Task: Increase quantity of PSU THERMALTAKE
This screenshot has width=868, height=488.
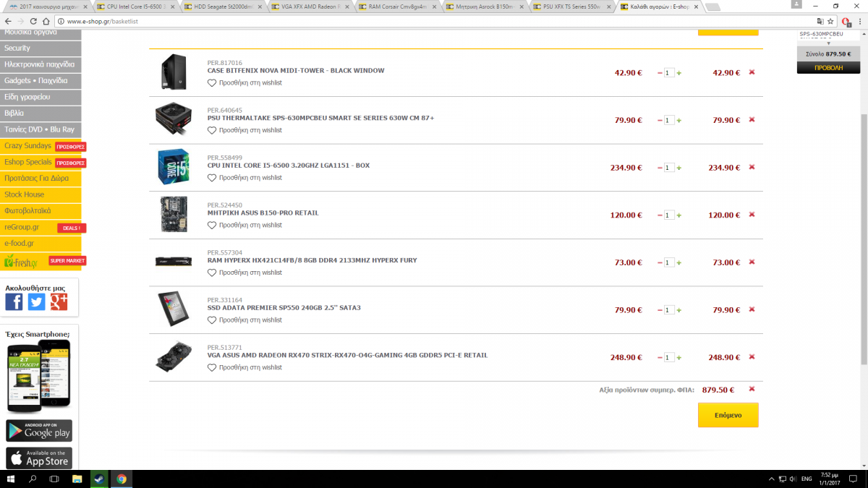Action: pos(679,120)
